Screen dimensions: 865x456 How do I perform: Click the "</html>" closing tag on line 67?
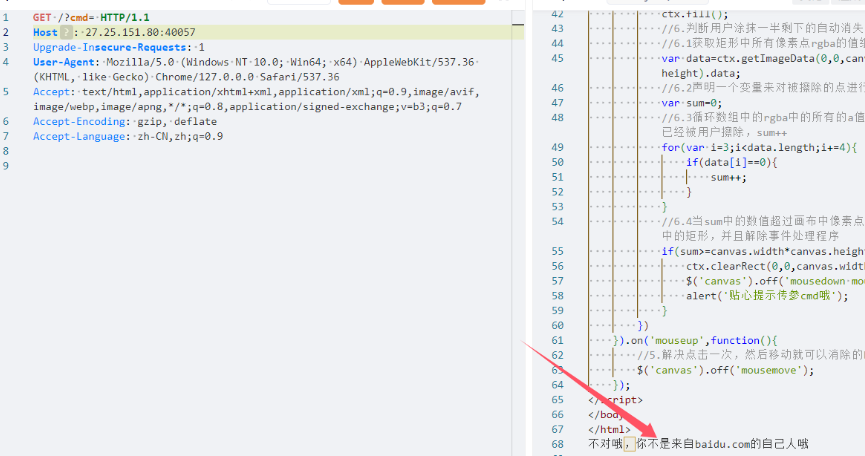609,430
